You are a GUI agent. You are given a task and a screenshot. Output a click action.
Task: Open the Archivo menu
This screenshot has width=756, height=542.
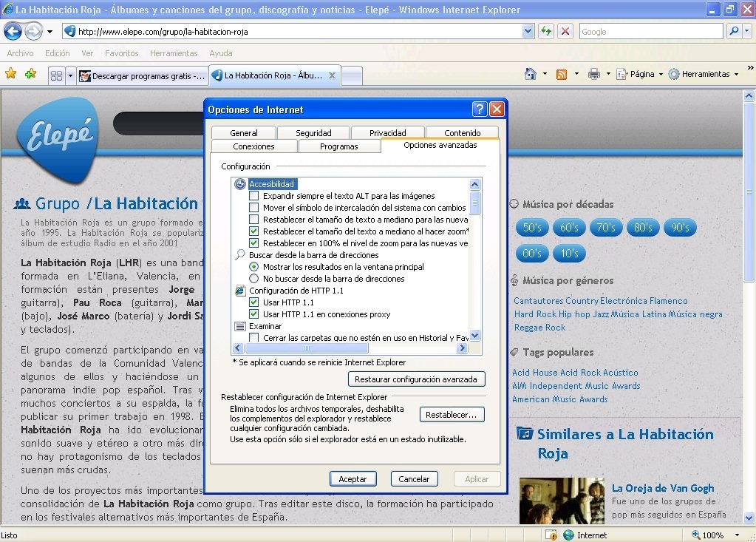pyautogui.click(x=20, y=53)
